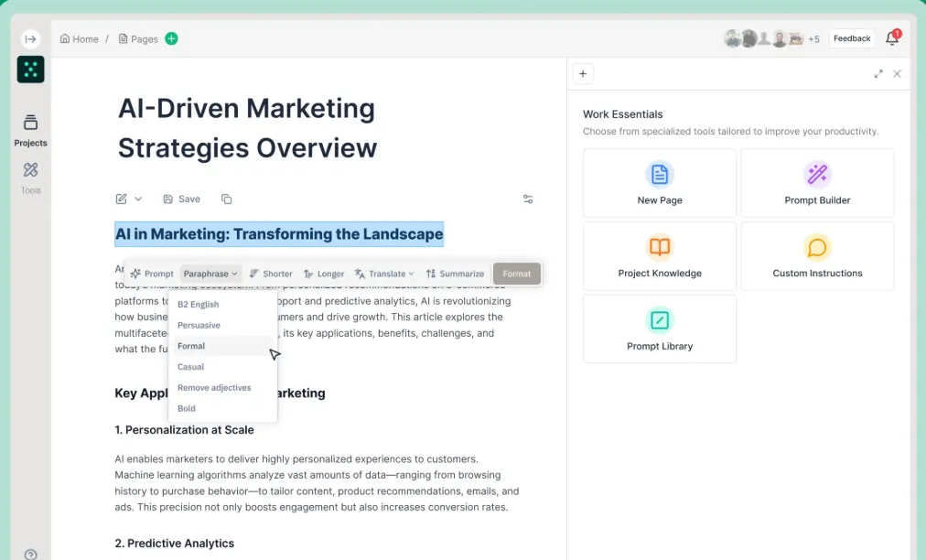Image resolution: width=926 pixels, height=560 pixels.
Task: Expand the side panel to full size
Action: pyautogui.click(x=878, y=74)
